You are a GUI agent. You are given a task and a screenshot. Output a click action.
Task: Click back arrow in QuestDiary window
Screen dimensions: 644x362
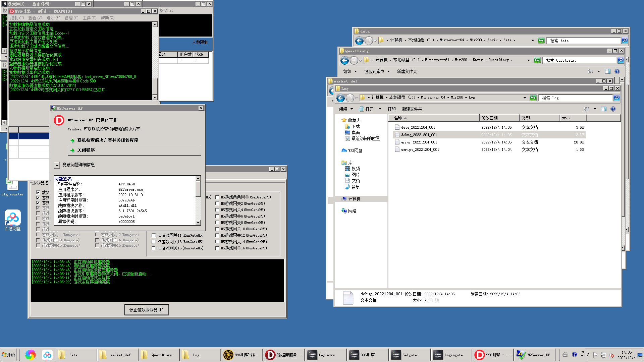(x=344, y=60)
